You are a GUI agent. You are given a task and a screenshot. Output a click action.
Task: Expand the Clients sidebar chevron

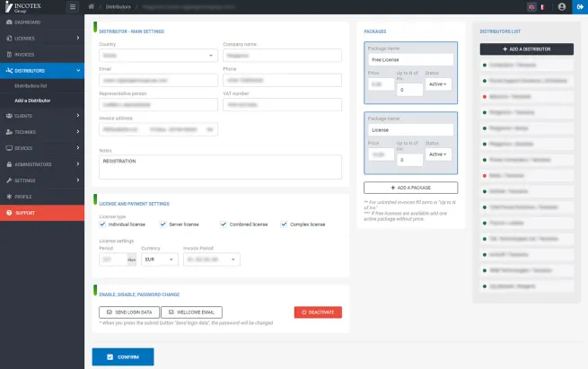click(77, 115)
